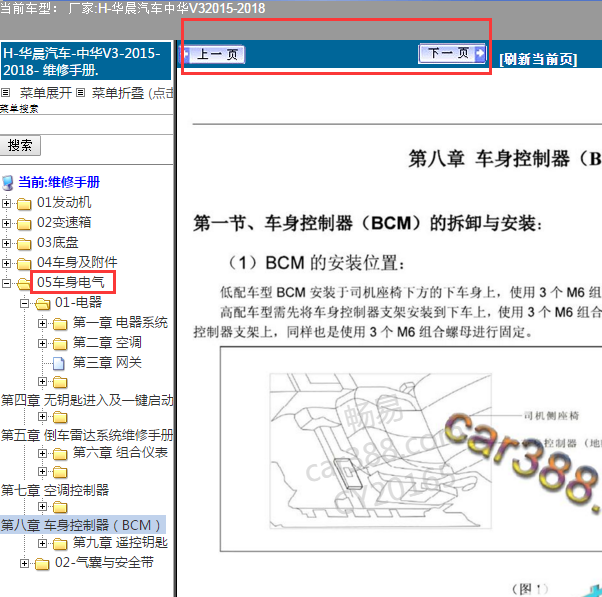The height and width of the screenshot is (597, 602).
Task: Select the 04车身及附件 tree label
Action: (x=77, y=262)
